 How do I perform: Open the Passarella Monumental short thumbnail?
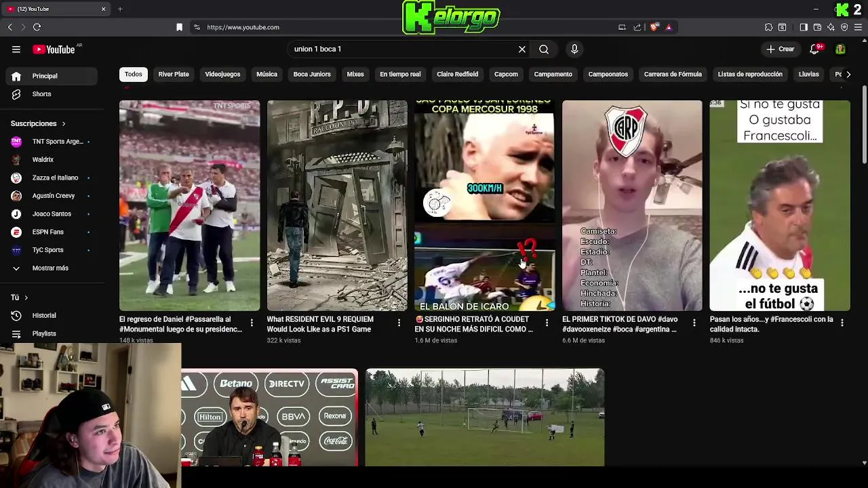click(x=190, y=205)
